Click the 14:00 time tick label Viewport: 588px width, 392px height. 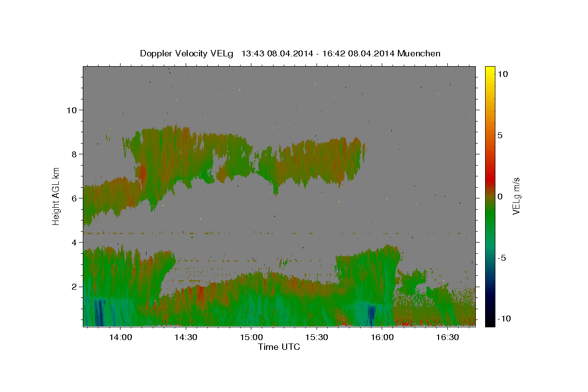[x=120, y=337]
